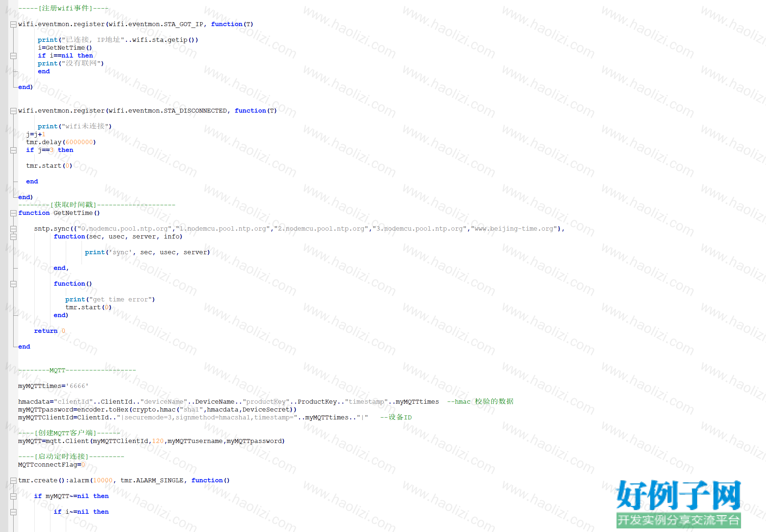Click the myMQTTtimes='6666' line
766x532 pixels.
(53, 386)
